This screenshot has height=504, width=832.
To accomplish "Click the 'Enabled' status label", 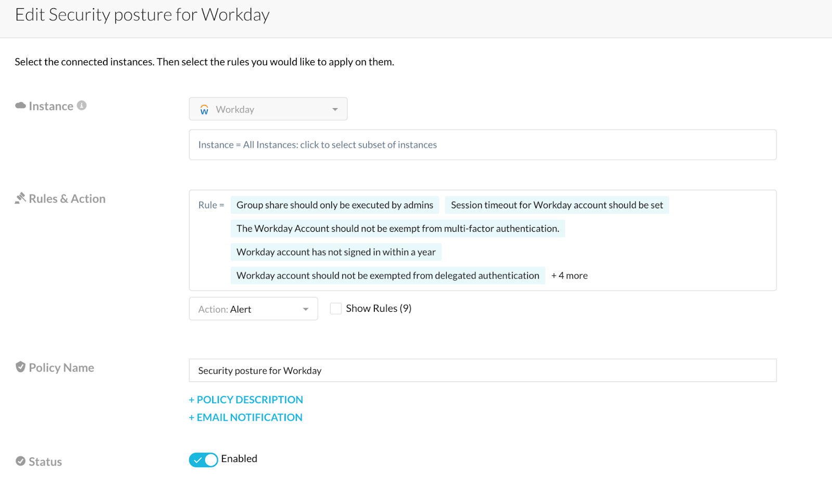I will coord(239,458).
